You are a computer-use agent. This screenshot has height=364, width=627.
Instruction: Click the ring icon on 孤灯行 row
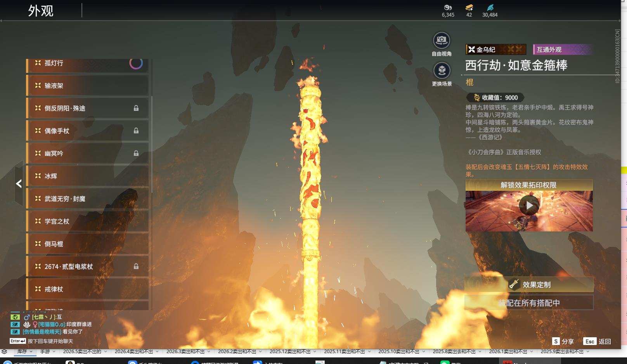click(136, 63)
